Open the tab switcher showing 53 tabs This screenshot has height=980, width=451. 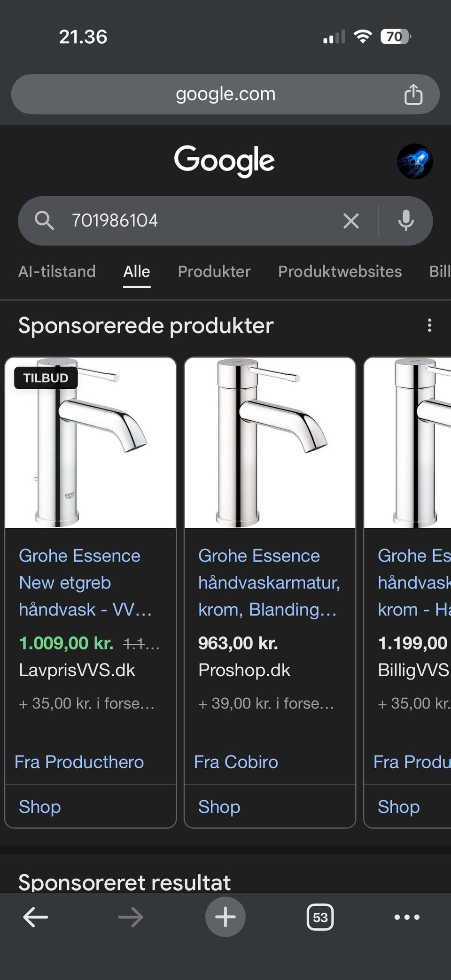[319, 917]
